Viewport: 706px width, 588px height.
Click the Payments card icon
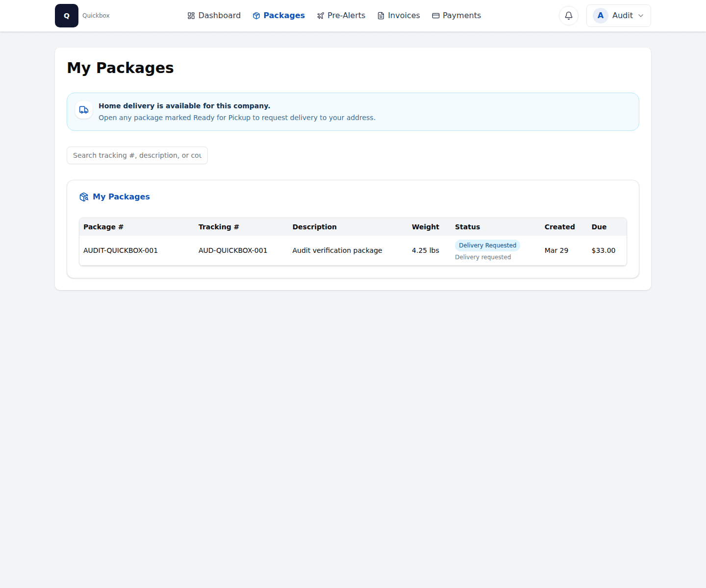tap(435, 15)
